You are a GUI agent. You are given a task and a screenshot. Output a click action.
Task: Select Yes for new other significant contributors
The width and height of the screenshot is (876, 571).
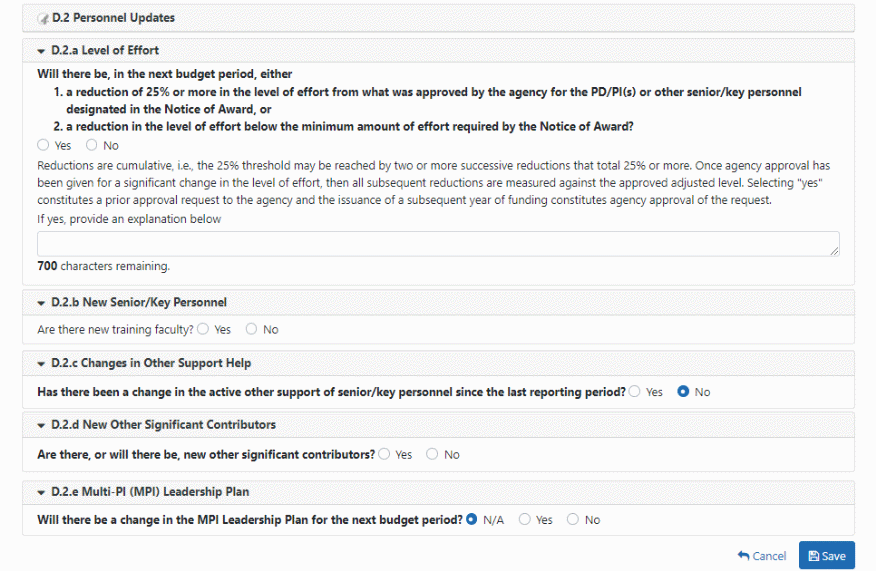point(384,454)
